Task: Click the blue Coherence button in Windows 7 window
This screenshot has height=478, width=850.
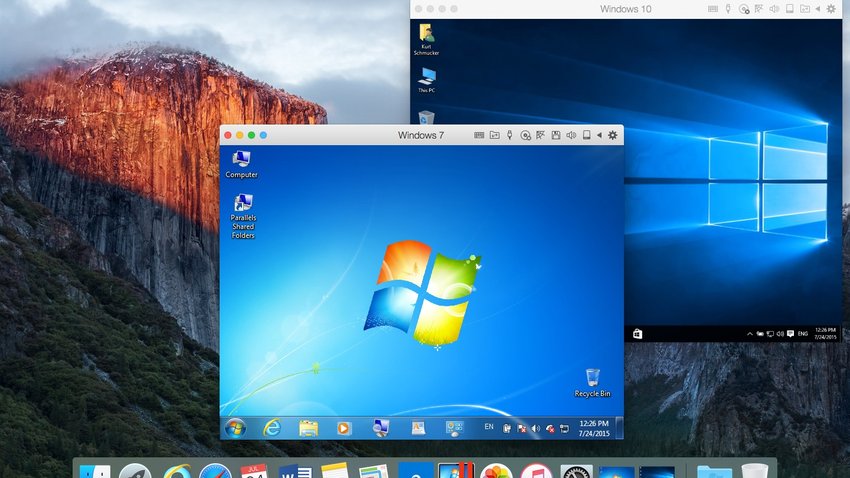Action: pyautogui.click(x=263, y=135)
